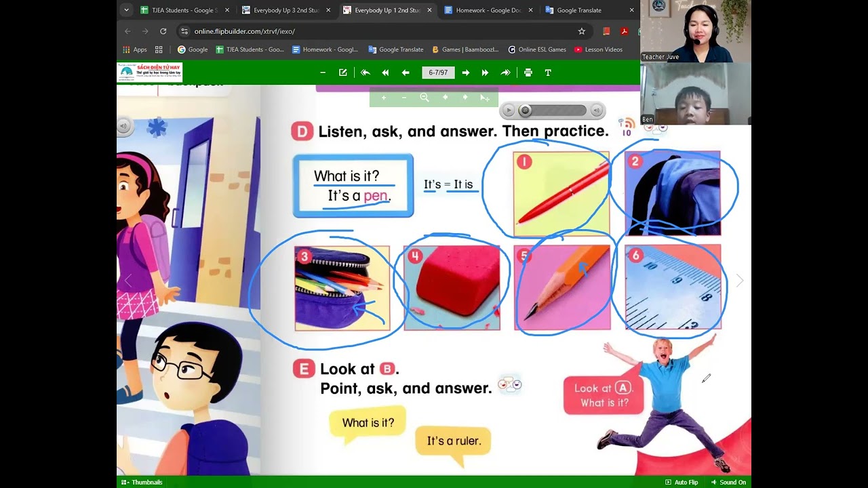Viewport: 868px width, 488px height.
Task: Select the pointer tool on the floating toolbar
Action: [x=485, y=98]
